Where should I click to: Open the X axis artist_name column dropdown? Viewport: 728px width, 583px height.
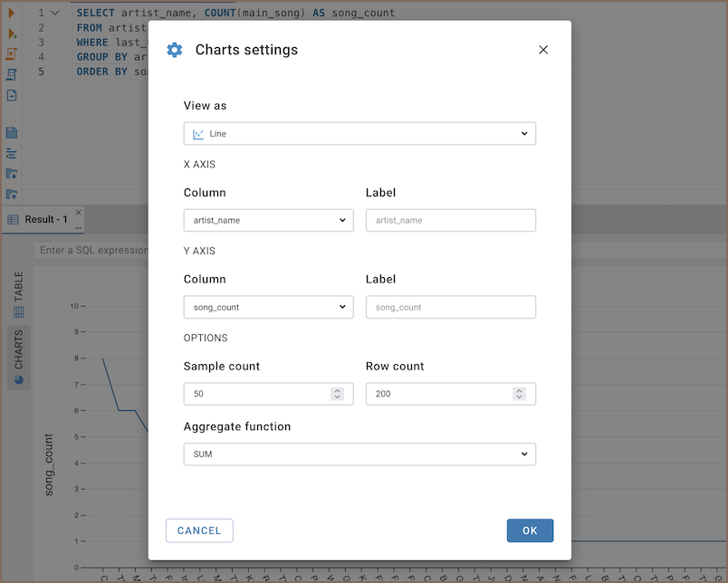click(x=268, y=220)
